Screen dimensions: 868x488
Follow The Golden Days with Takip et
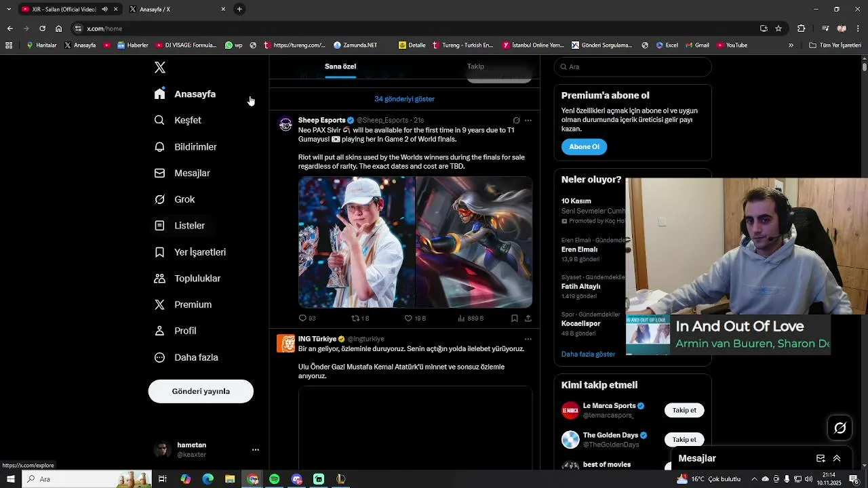(684, 440)
